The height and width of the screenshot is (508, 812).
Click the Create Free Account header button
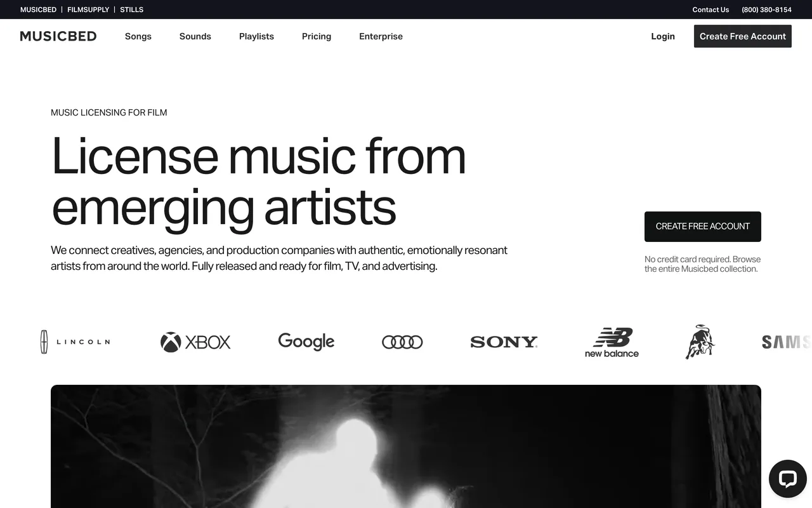(x=743, y=36)
